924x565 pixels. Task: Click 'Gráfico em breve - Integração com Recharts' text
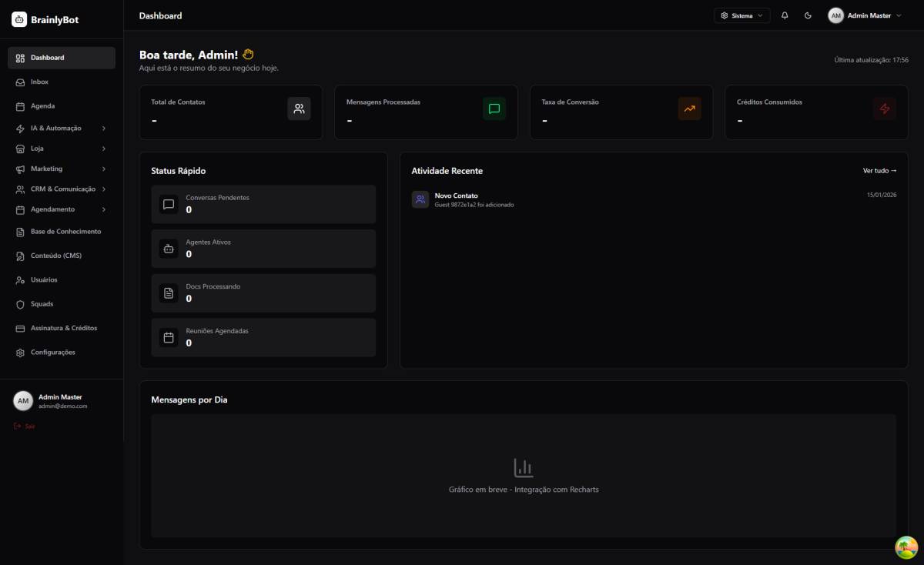524,490
